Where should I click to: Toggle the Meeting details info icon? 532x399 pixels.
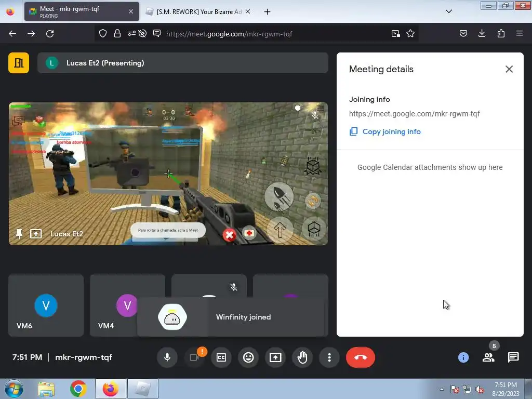[463, 357]
